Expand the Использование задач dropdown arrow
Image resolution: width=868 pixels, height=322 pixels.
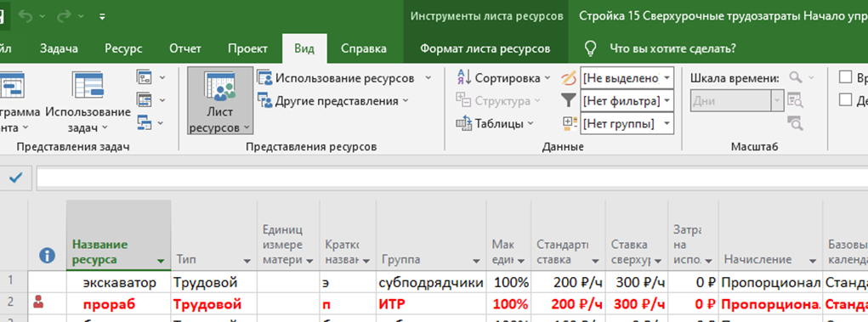pyautogui.click(x=104, y=128)
